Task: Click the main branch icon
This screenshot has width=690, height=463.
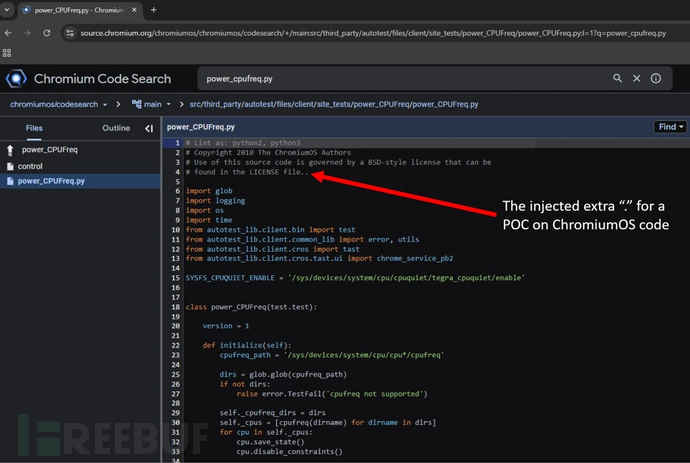Action: pyautogui.click(x=136, y=104)
